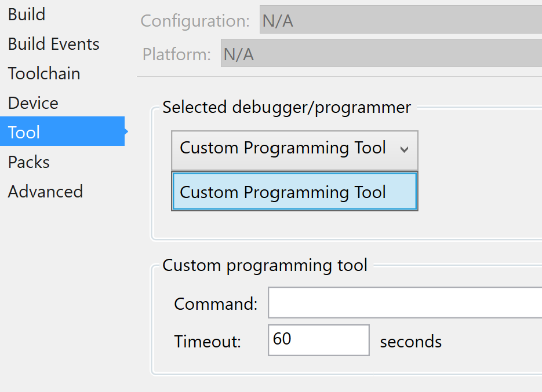Click the Command: label
Viewport: 542px width, 392px height.
(x=216, y=304)
